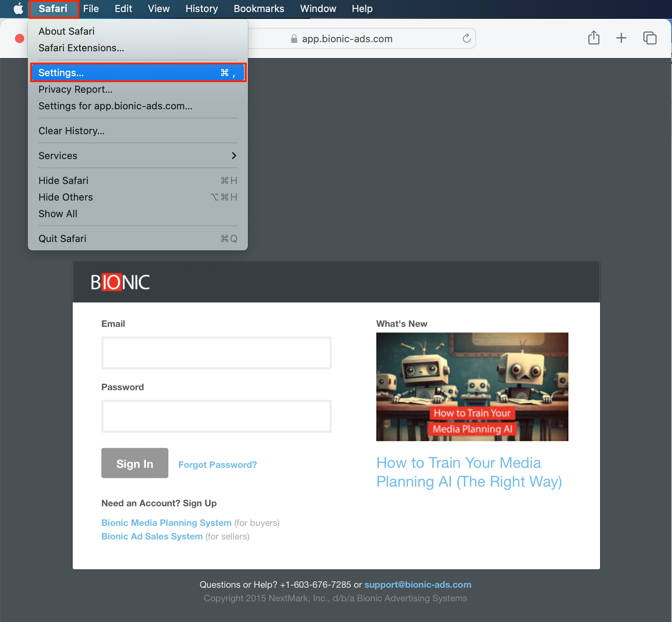Open the robots article thumbnail
This screenshot has height=622, width=672.
click(x=472, y=387)
